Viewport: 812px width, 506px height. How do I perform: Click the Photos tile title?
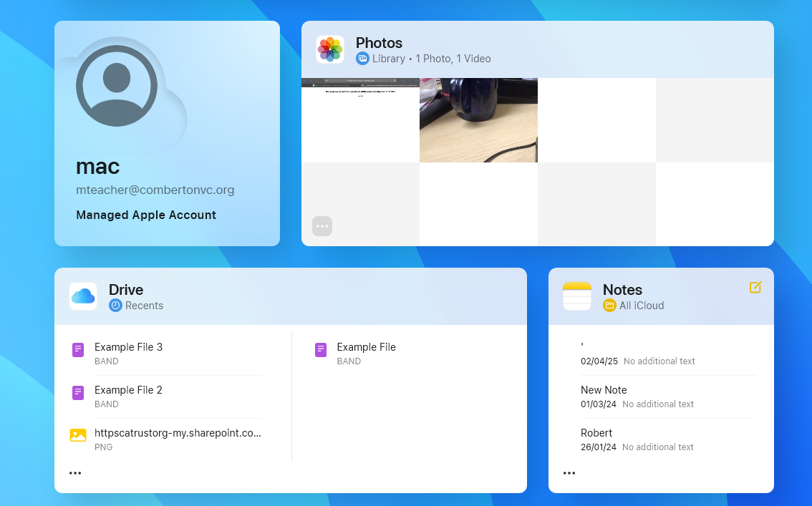(379, 43)
